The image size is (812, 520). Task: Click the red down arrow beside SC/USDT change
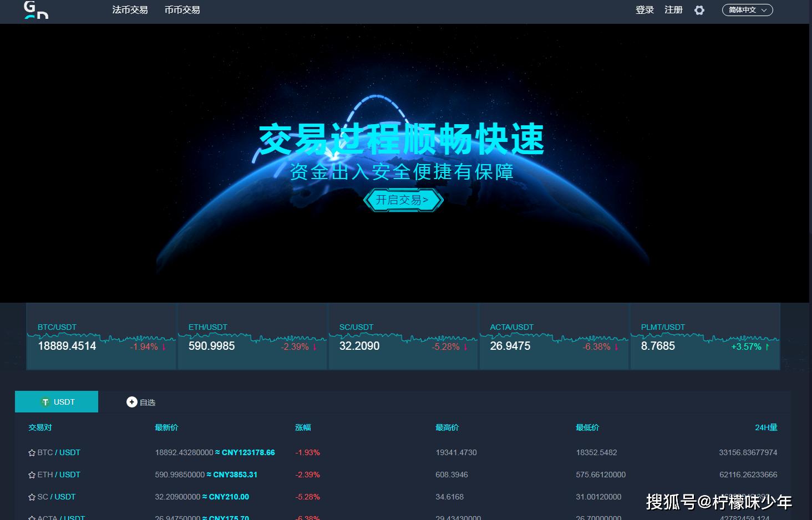click(x=464, y=346)
